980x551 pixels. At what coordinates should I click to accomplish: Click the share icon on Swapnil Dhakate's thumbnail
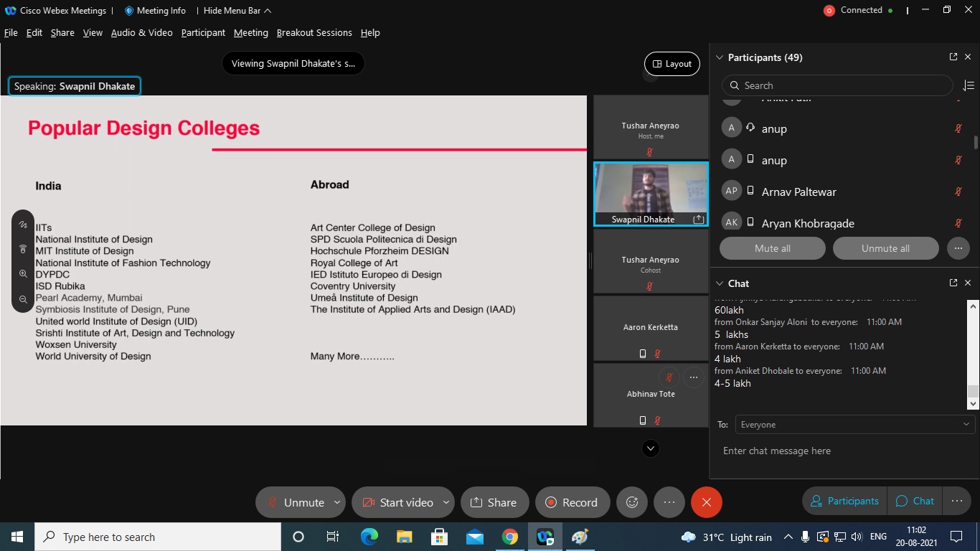698,219
